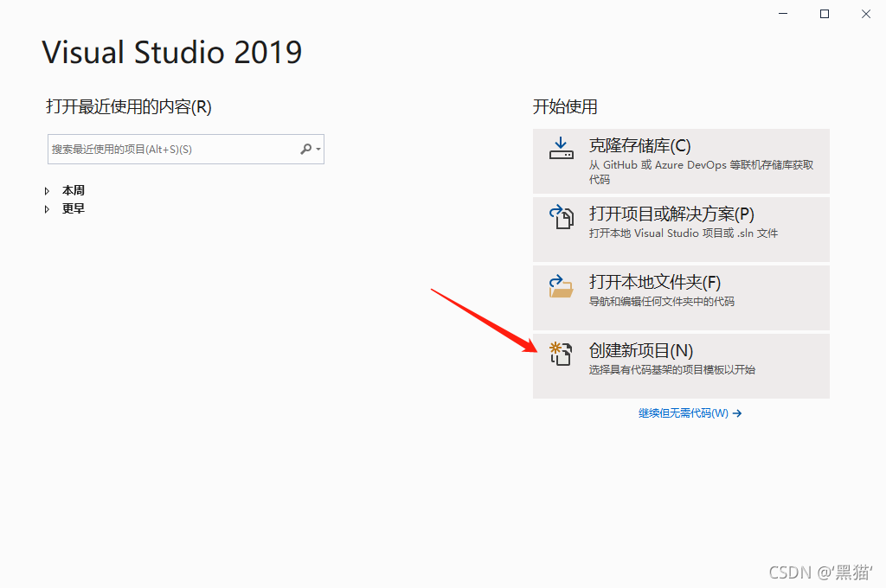Open the search options dropdown arrow
886x588 pixels.
[x=318, y=149]
